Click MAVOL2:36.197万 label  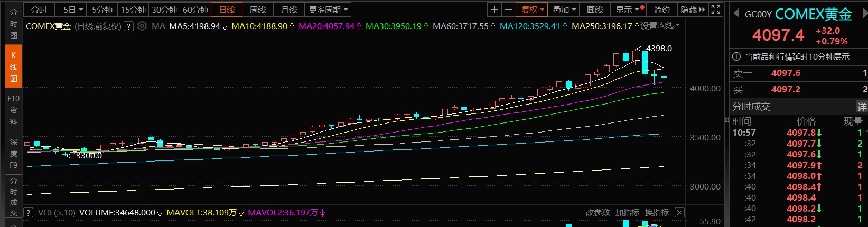(x=283, y=213)
